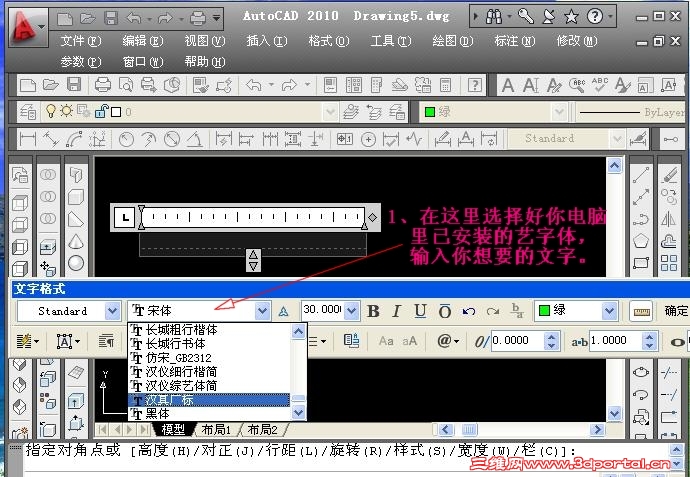Toggle Overline formatting
Viewport: 690px width, 477px height.
pyautogui.click(x=444, y=311)
